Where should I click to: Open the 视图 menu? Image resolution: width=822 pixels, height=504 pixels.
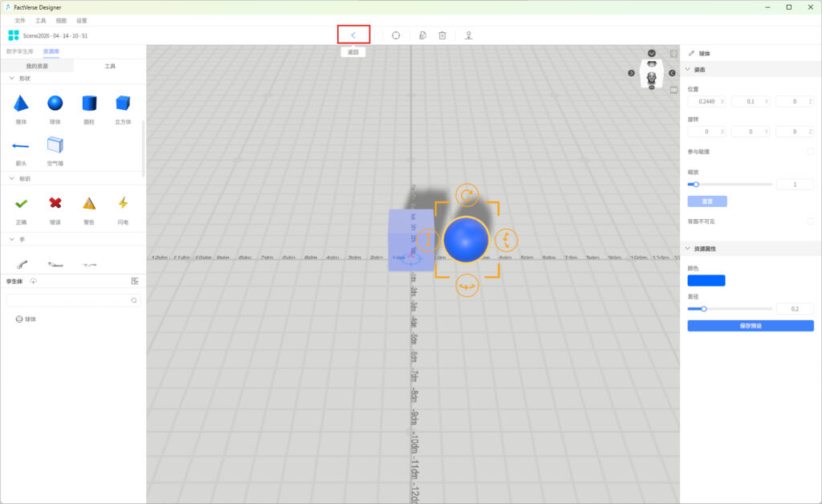pos(61,20)
